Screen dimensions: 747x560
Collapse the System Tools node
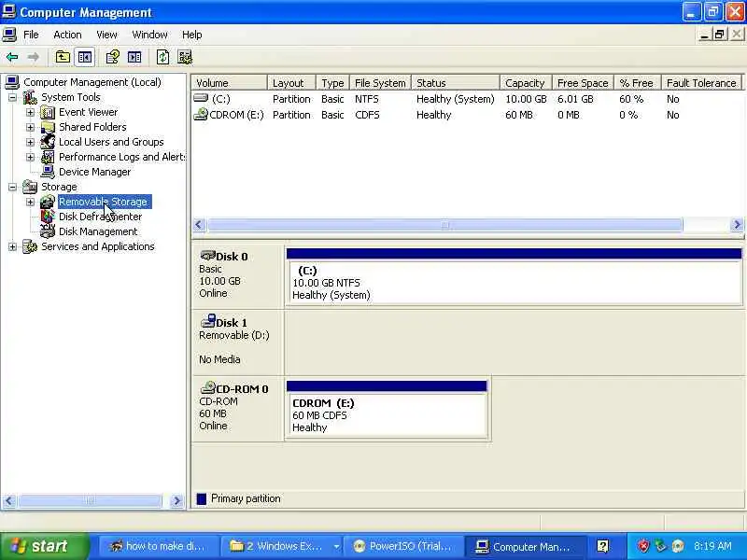pos(12,98)
